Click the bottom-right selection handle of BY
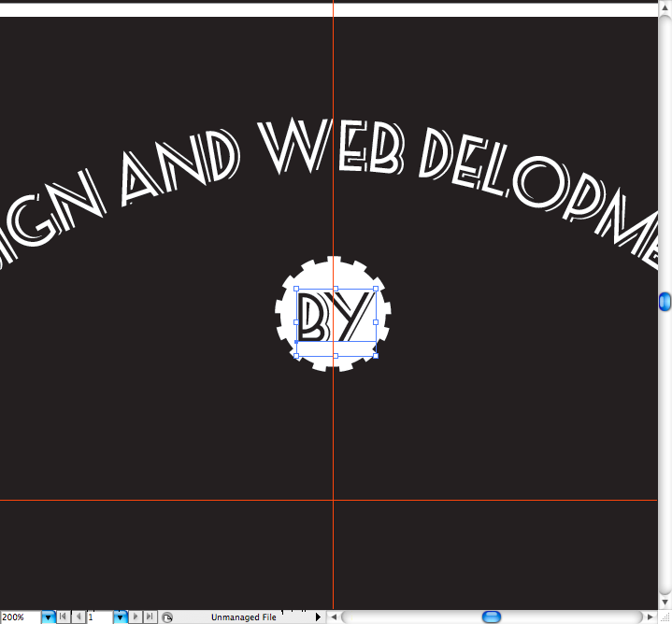Viewport: 672px width, 624px height. [x=376, y=356]
